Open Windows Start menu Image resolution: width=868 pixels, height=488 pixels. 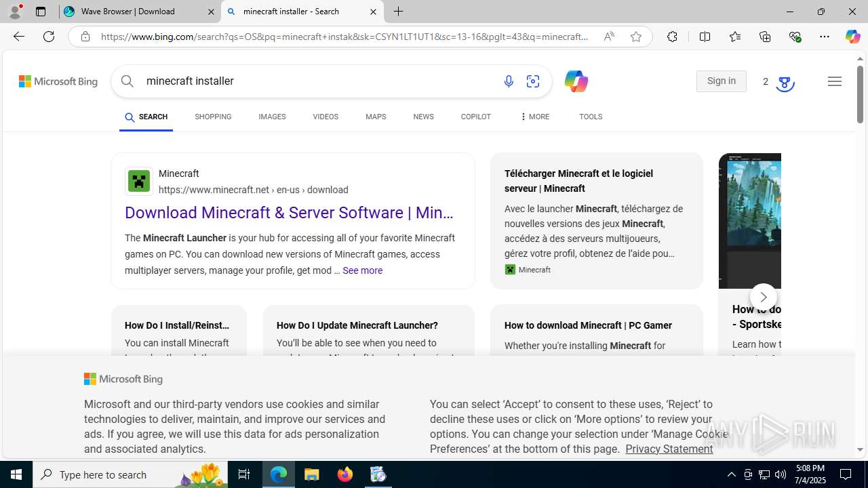(x=16, y=474)
